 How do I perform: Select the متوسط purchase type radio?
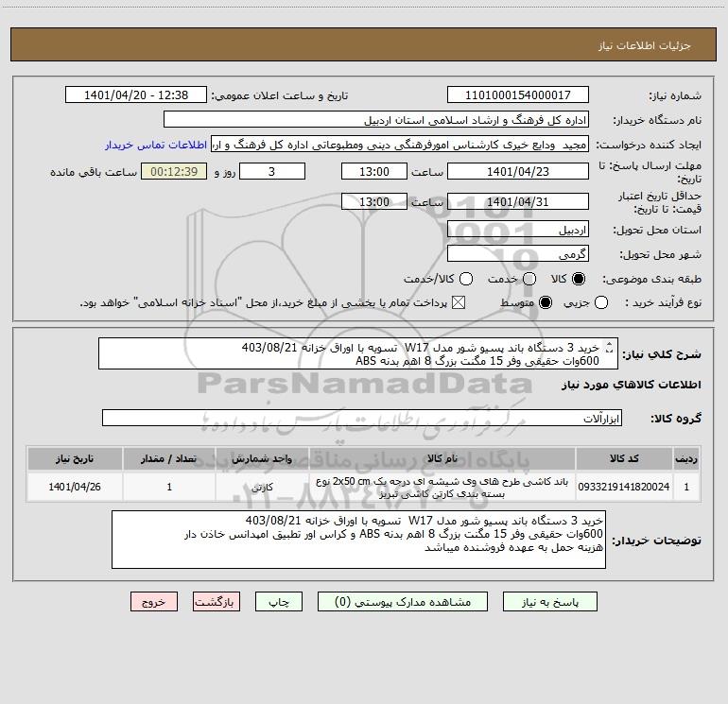pos(546,302)
